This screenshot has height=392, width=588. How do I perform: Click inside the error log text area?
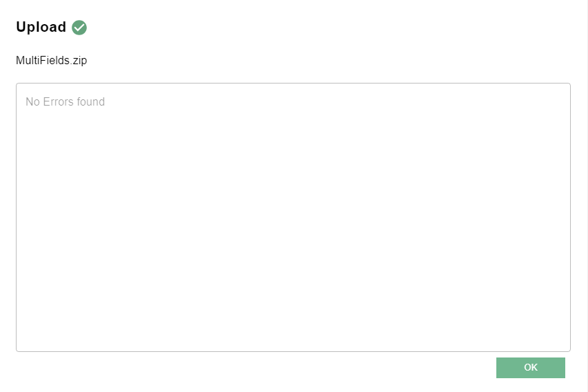pos(293,217)
